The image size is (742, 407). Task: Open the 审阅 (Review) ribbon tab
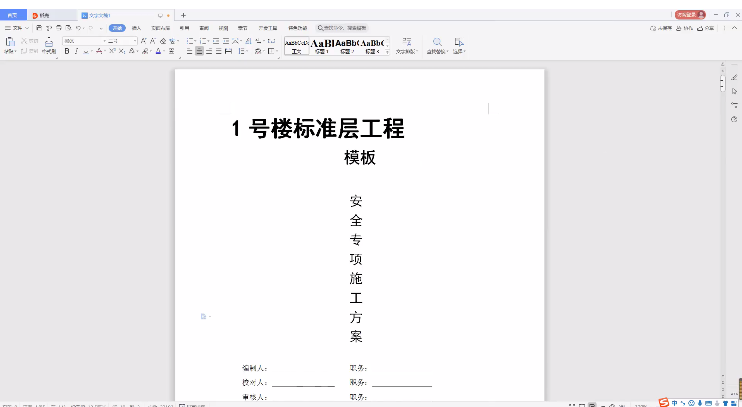pyautogui.click(x=204, y=28)
